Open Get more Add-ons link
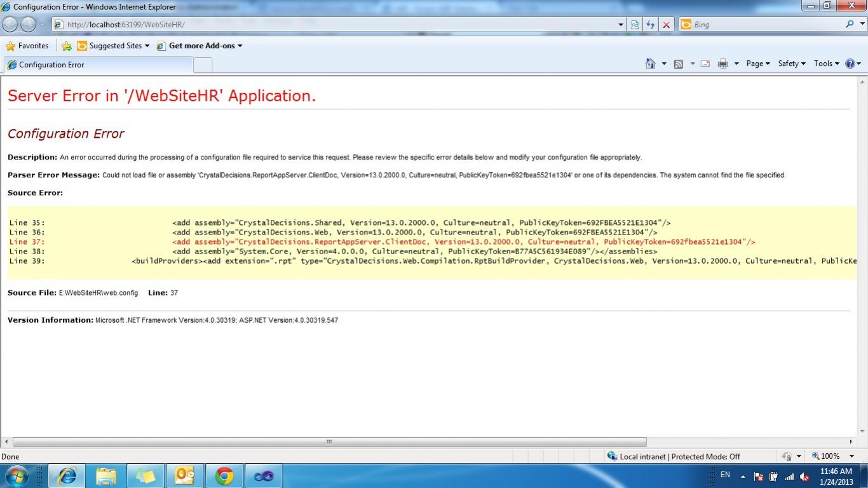Image resolution: width=868 pixels, height=488 pixels. pyautogui.click(x=200, y=46)
